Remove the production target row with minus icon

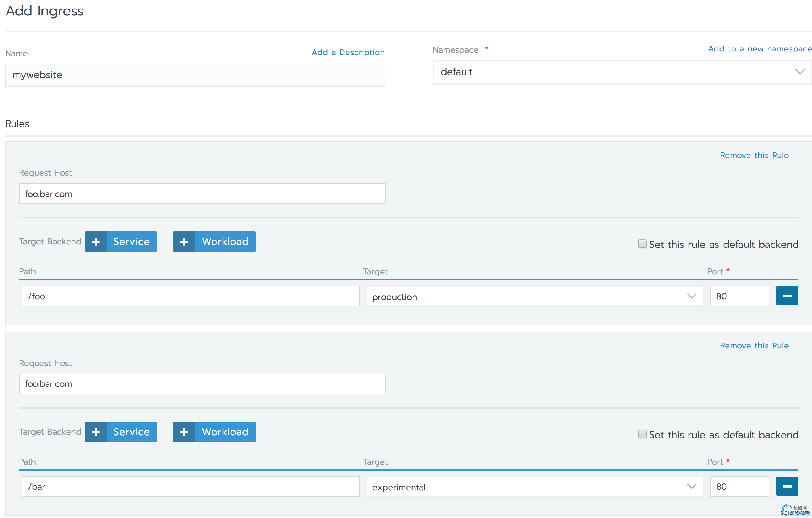(787, 296)
